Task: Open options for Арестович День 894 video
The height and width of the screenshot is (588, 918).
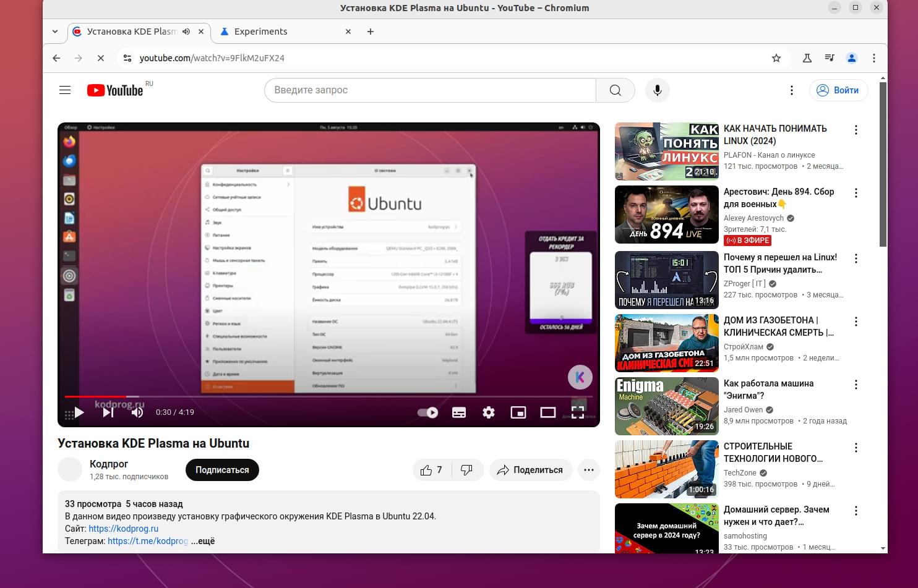Action: click(856, 193)
